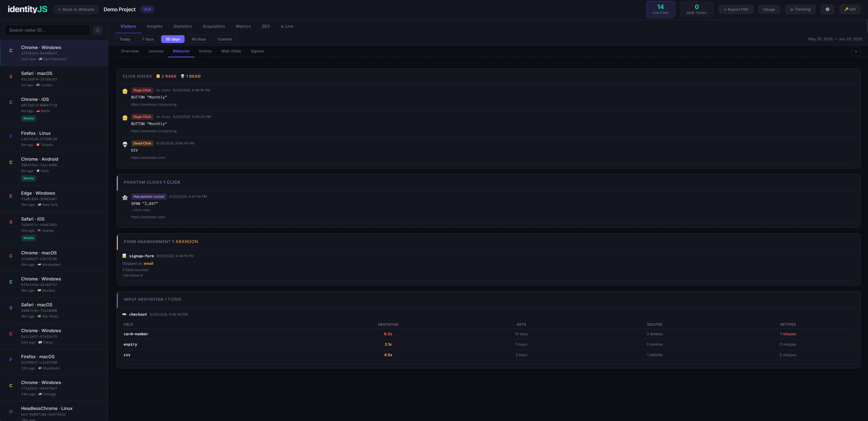Click the v1.0 version badge
868x421 pixels.
tap(147, 9)
